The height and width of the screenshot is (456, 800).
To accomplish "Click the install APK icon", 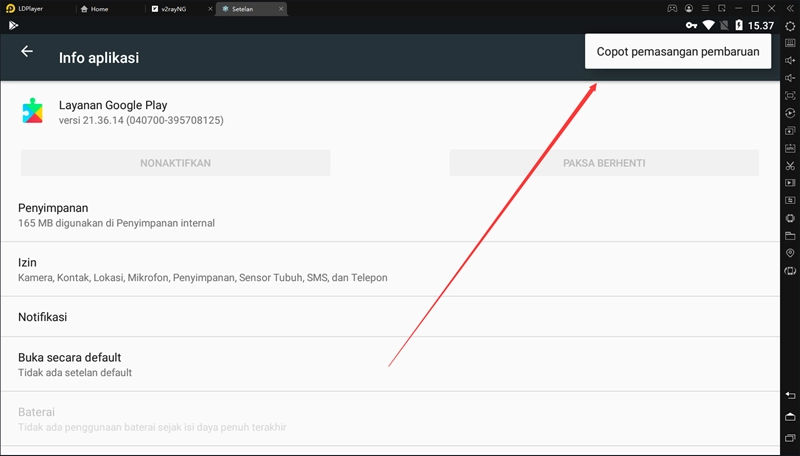I will point(790,148).
